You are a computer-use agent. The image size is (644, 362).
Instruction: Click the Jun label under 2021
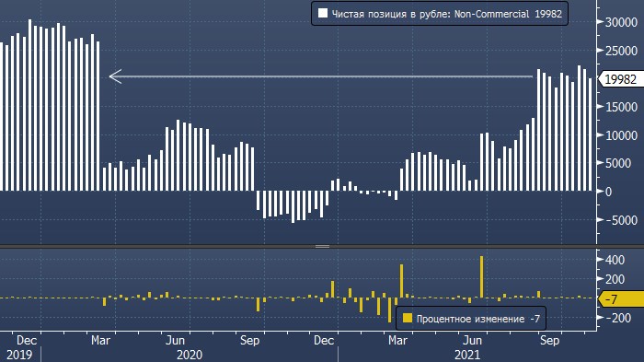click(472, 341)
